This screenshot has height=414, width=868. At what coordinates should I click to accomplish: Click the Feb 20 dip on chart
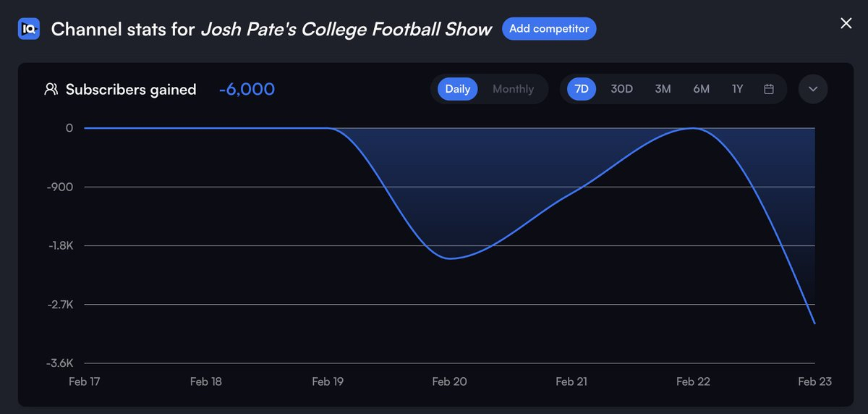tap(450, 258)
